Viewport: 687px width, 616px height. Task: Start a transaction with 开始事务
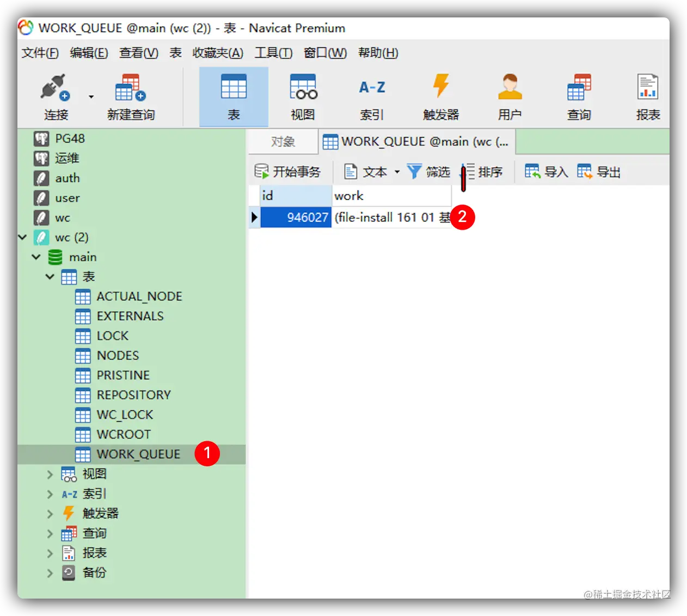pos(287,171)
